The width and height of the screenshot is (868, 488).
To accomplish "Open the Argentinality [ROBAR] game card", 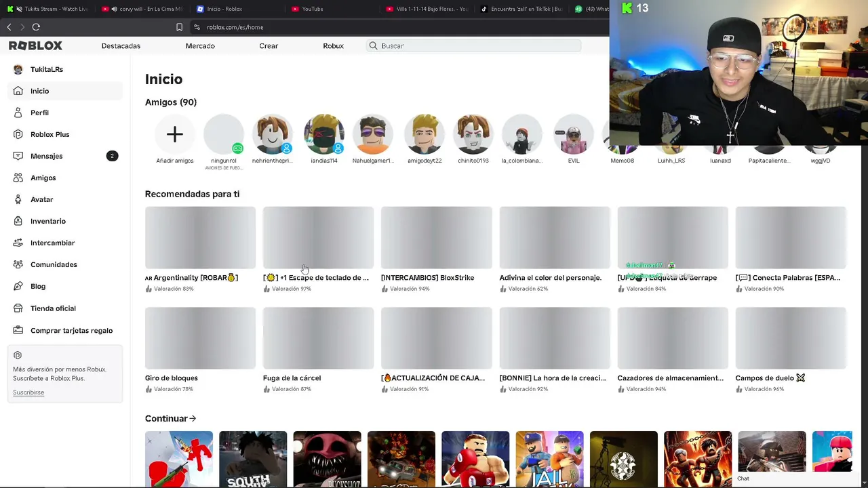I will 200,249.
